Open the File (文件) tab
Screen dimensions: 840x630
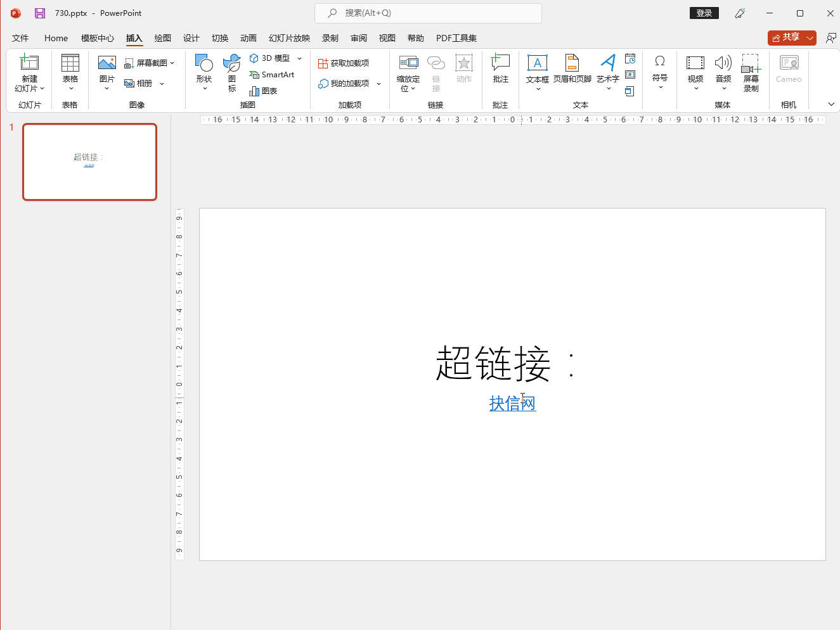coord(20,38)
